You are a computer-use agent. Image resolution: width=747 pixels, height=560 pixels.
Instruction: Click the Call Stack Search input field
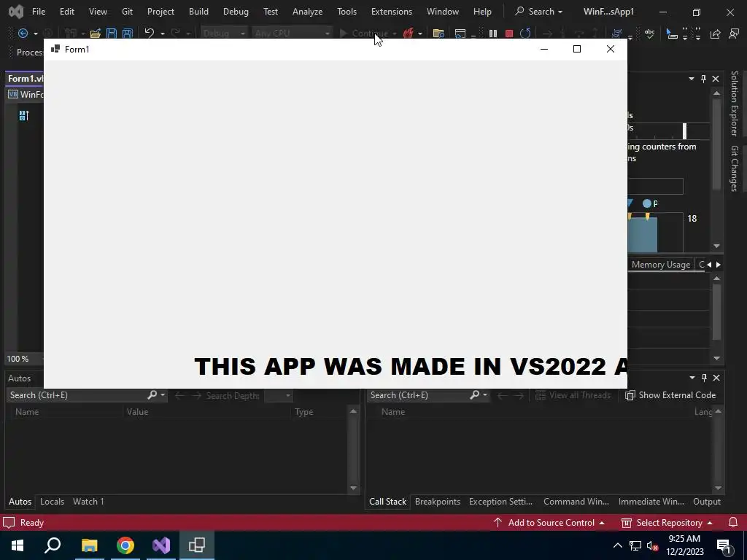click(x=419, y=395)
